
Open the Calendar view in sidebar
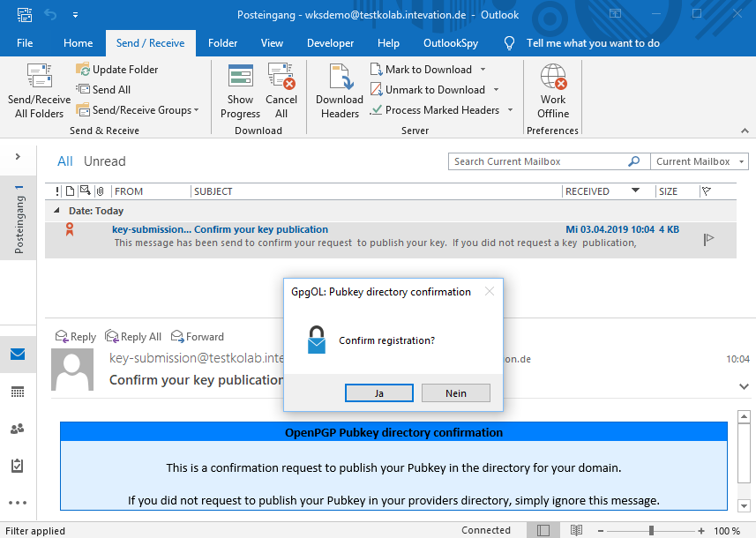pos(18,392)
